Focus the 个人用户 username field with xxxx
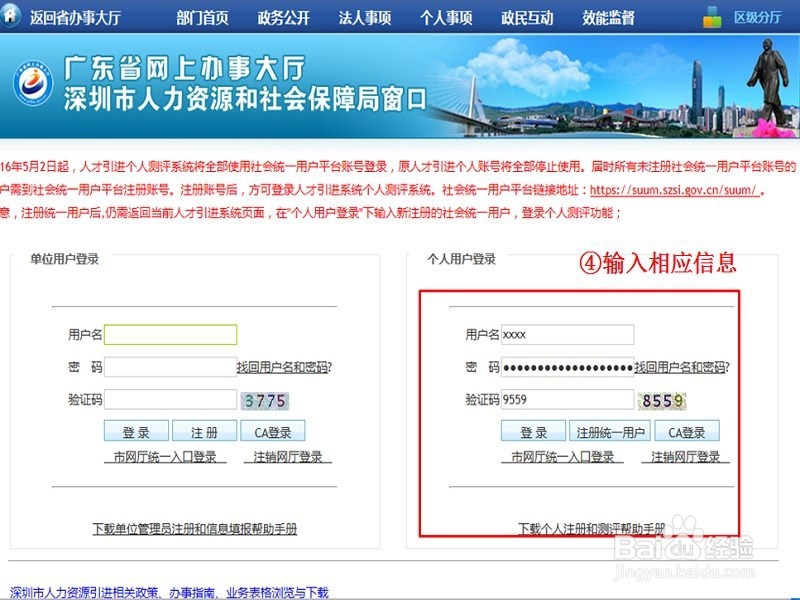Viewport: 800px width, 600px height. (x=567, y=335)
